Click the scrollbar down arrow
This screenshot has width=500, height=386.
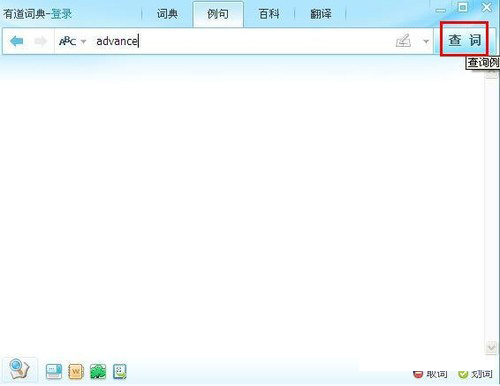[491, 348]
